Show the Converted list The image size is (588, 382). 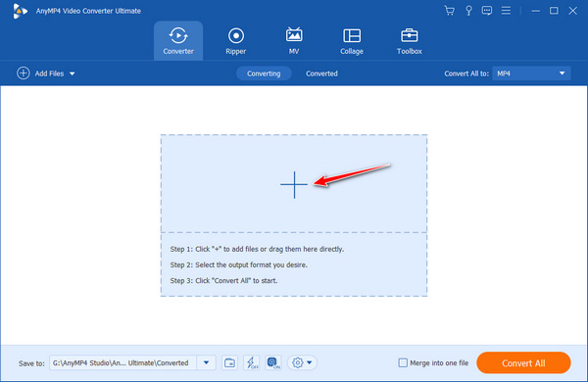[321, 73]
